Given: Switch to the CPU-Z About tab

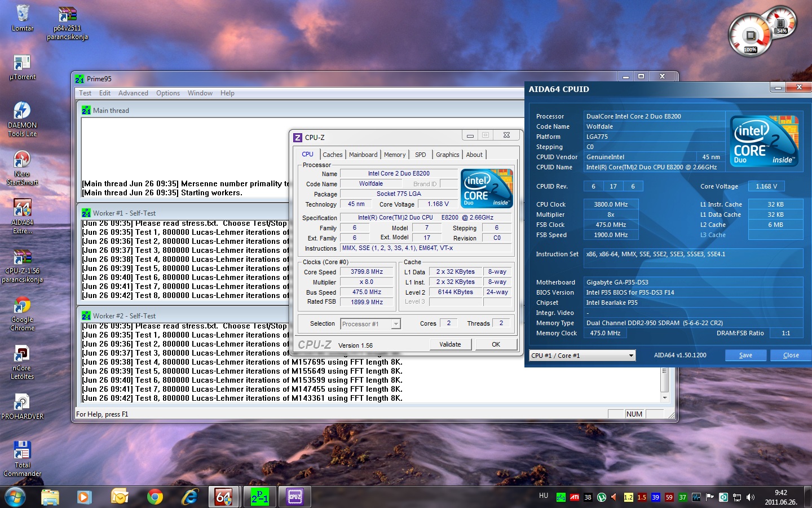Looking at the screenshot, I should [x=474, y=155].
